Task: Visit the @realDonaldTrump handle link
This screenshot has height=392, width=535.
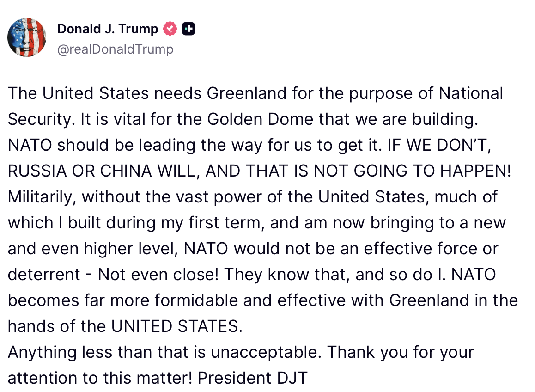Action: click(115, 49)
